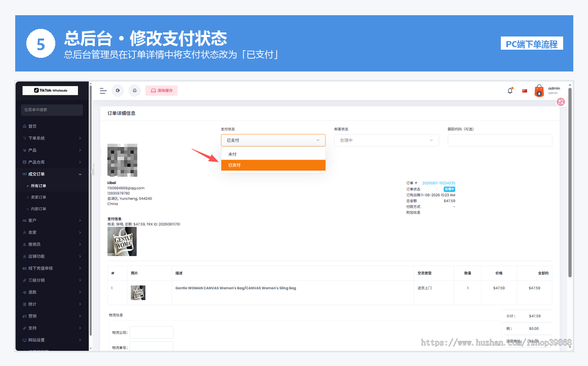This screenshot has height=366, width=588.
Task: Open order number link 20260811-10234235
Action: (x=438, y=183)
